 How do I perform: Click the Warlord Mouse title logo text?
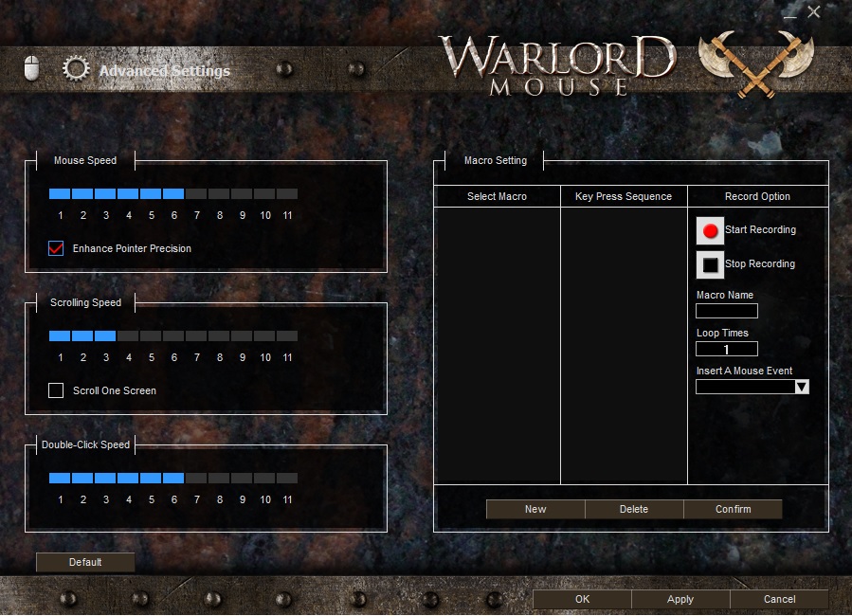coord(557,65)
